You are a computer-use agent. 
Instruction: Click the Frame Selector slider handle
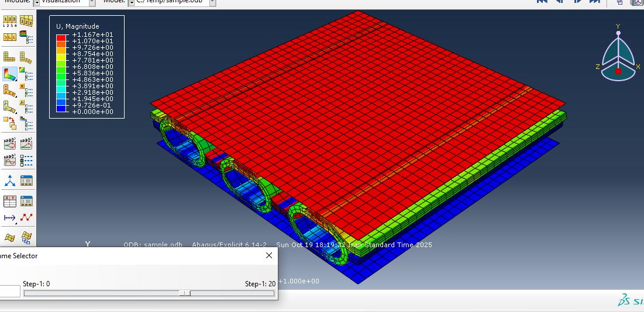pyautogui.click(x=185, y=293)
